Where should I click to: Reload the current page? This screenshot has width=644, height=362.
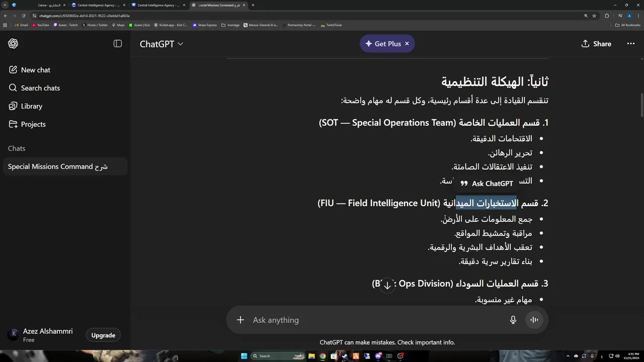(23, 16)
